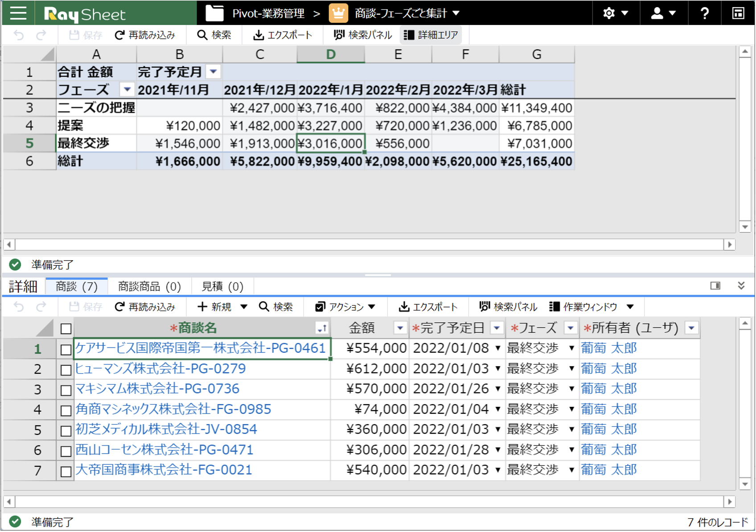Click 再読み込み in the top toolbar
The width and height of the screenshot is (756, 532).
coord(145,35)
